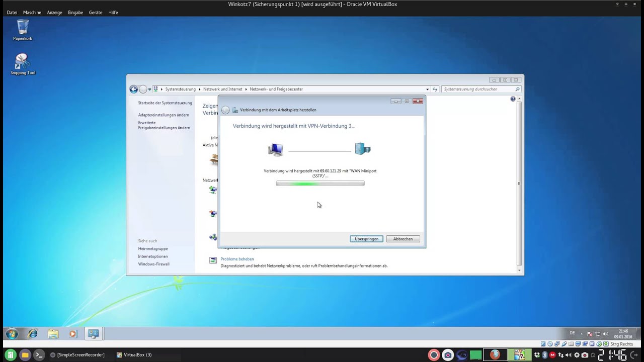Open the Heimnetzgruppe link
This screenshot has width=644, height=362.
(153, 248)
